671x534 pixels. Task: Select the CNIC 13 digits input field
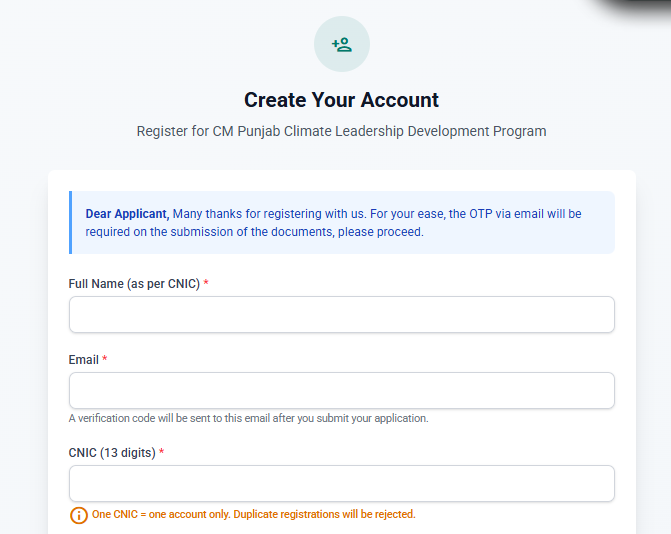tap(341, 483)
